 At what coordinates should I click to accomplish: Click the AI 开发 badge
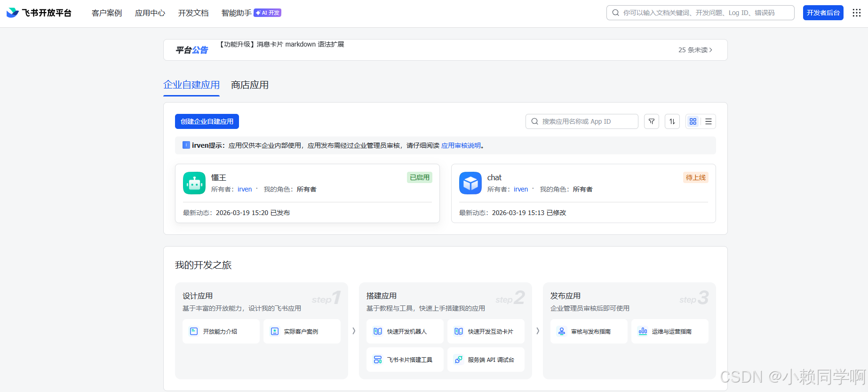[267, 13]
